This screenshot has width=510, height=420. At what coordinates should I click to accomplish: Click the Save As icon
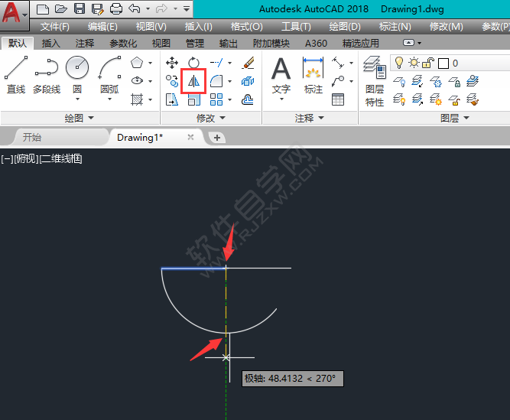pos(98,8)
